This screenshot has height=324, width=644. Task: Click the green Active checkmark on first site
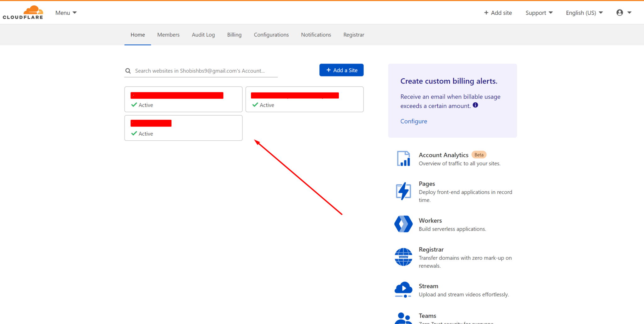pyautogui.click(x=134, y=105)
